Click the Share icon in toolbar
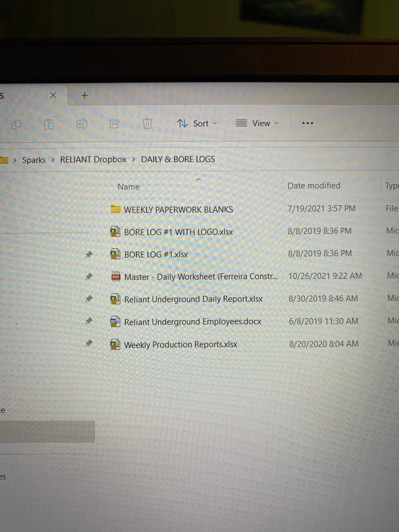399x532 pixels. pos(114,123)
